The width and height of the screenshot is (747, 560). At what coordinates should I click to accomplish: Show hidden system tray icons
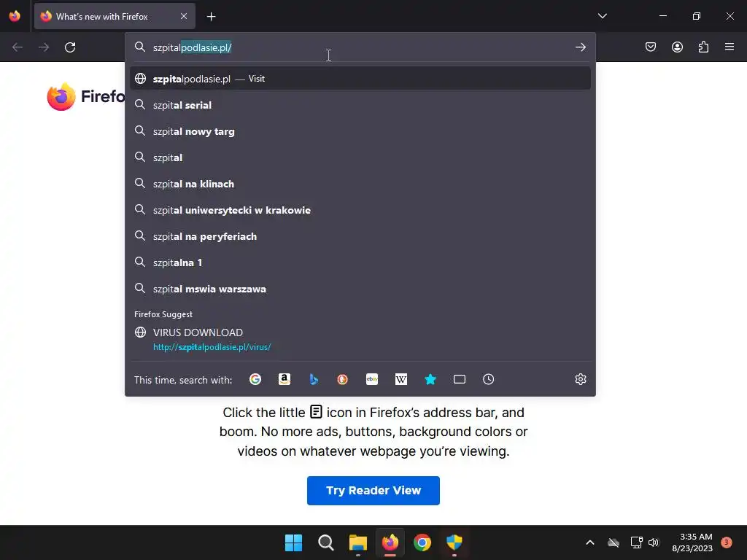[589, 542]
